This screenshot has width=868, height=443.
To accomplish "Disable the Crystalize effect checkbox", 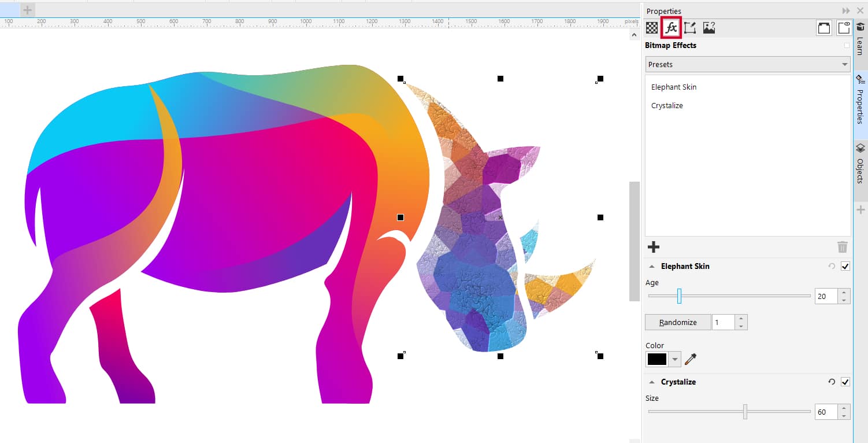I will click(845, 382).
